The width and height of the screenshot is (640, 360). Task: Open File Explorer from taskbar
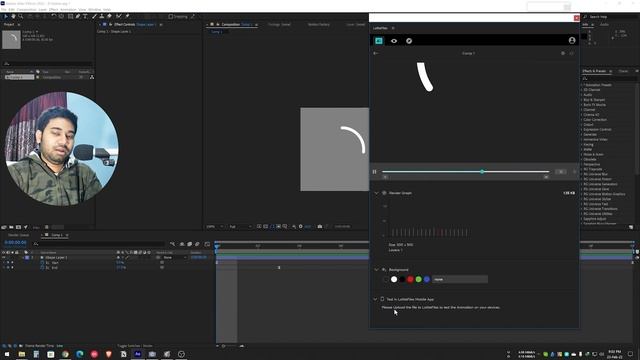click(x=22, y=354)
